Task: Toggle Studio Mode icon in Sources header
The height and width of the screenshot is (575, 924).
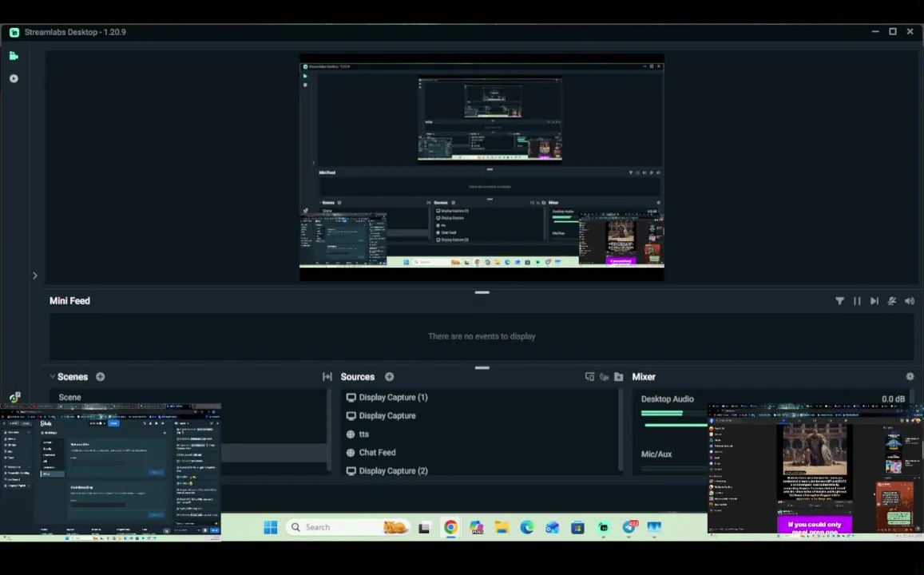Action: (589, 376)
